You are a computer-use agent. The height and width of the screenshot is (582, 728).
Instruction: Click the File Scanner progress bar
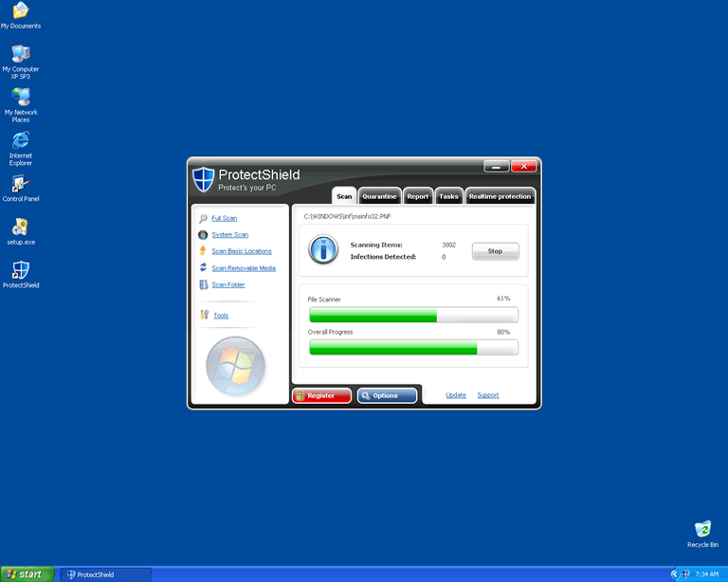pos(413,315)
